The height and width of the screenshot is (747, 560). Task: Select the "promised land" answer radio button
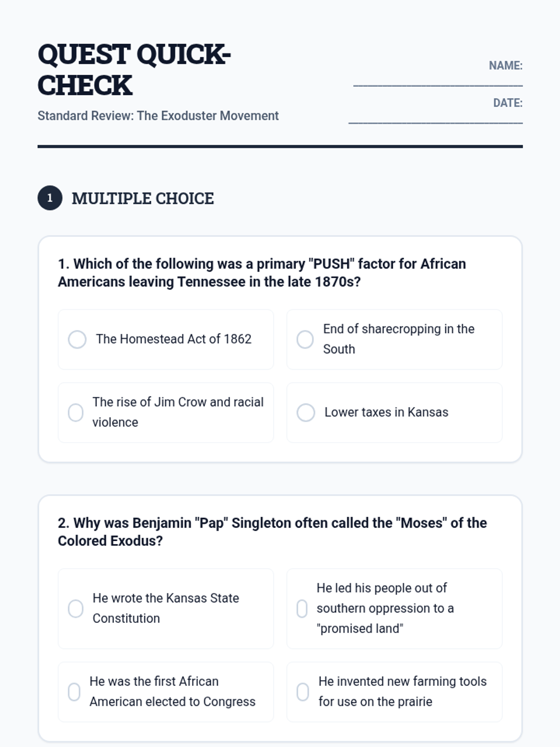pos(302,609)
